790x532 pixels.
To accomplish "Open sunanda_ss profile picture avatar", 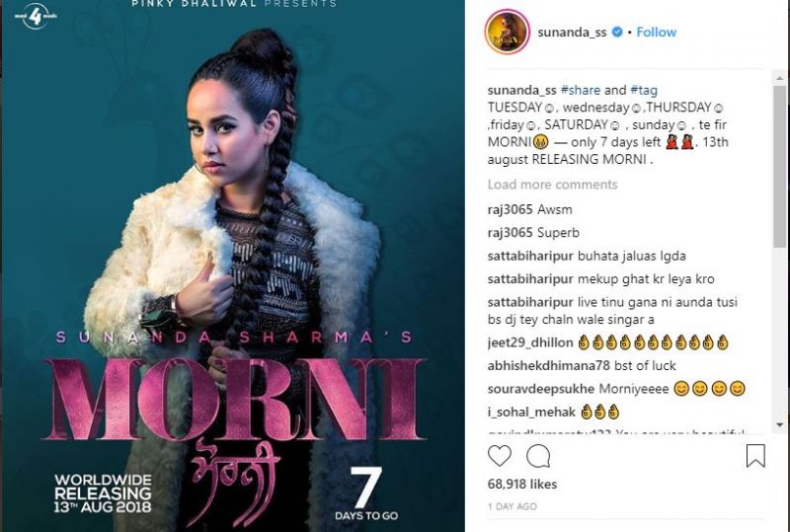I will coord(507,32).
